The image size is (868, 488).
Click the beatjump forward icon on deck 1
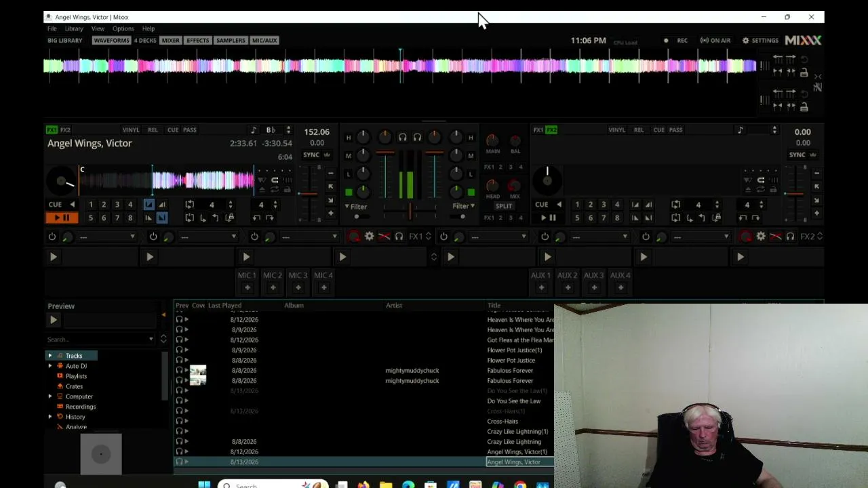point(270,218)
